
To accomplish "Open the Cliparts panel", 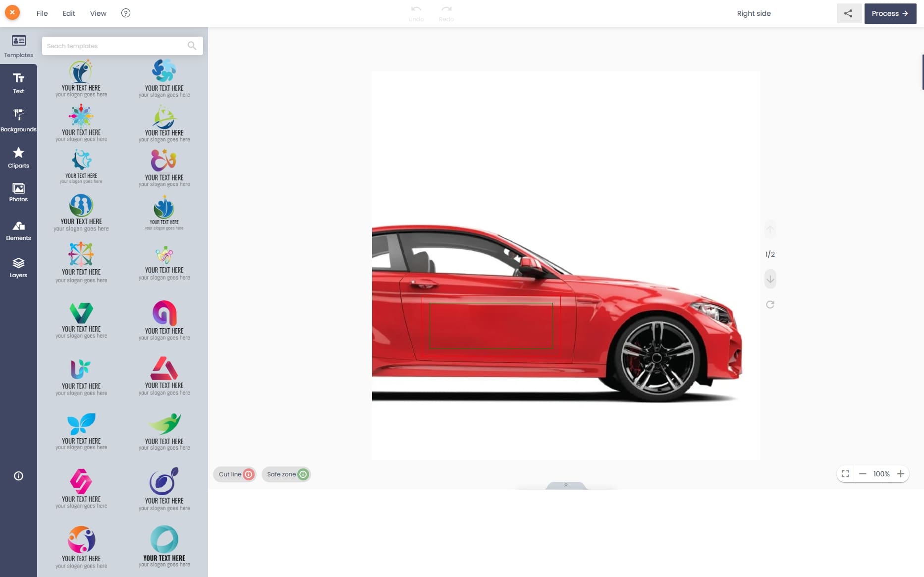I will pyautogui.click(x=18, y=158).
